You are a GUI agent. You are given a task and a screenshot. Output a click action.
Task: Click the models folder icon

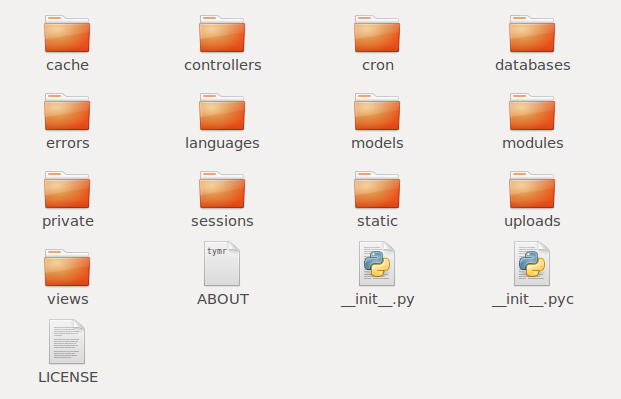click(377, 112)
